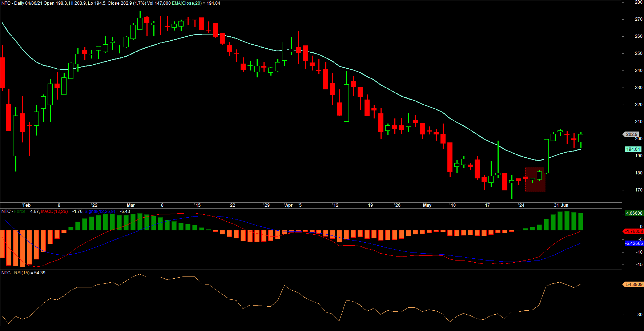This screenshot has height=331, width=644.
Task: Click the Mar label on date axis
Action: tap(131, 205)
